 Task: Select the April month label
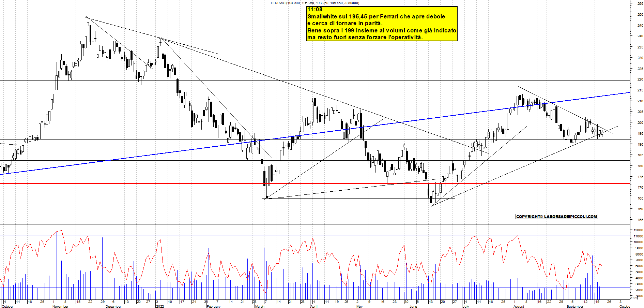314,306
